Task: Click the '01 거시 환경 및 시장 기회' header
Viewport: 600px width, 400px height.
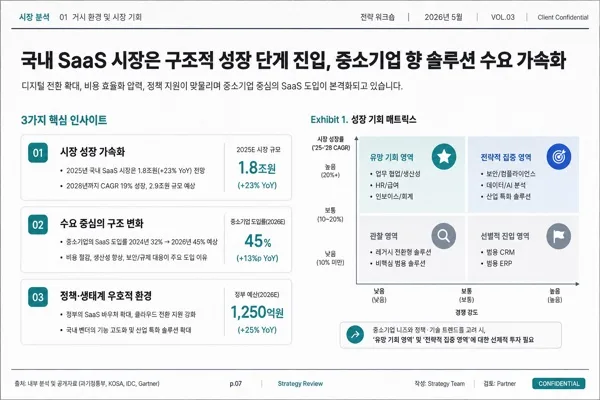Action: tap(101, 17)
